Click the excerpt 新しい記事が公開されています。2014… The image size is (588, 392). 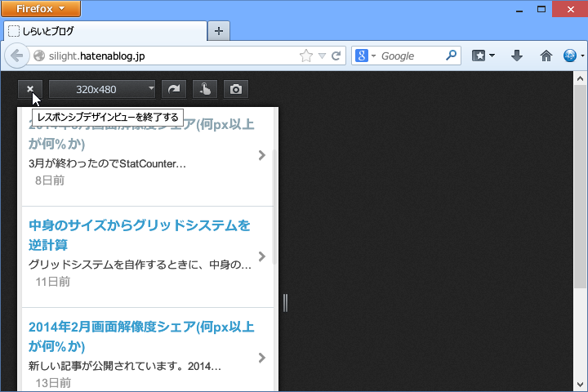click(125, 366)
